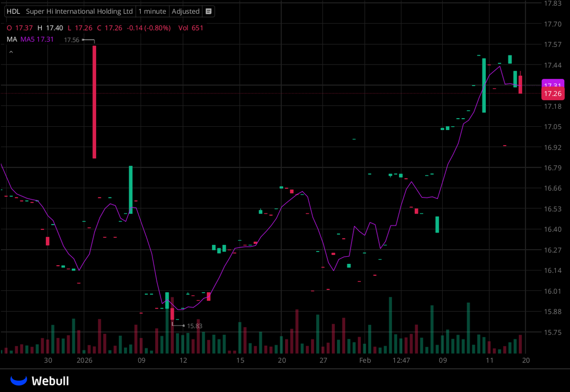This screenshot has width=570, height=392.
Task: Select the purple 17.31 MA price tag
Action: coord(553,84)
